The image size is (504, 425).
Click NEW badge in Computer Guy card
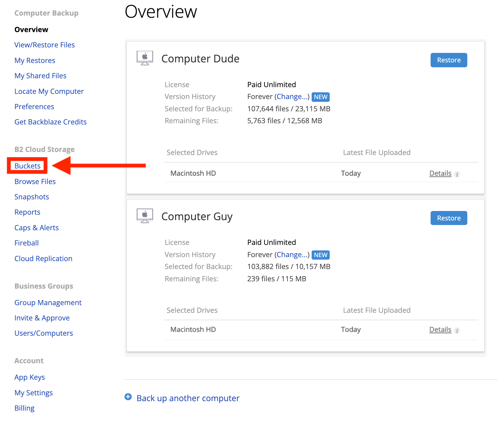[321, 255]
